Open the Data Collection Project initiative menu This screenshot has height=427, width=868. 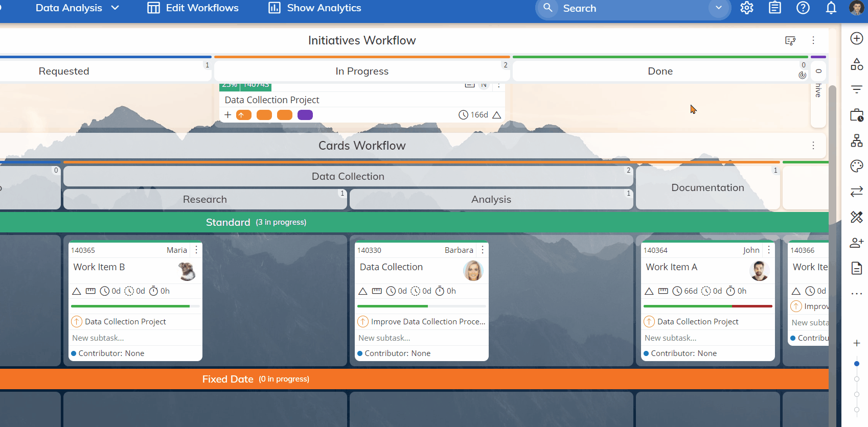[x=499, y=85]
